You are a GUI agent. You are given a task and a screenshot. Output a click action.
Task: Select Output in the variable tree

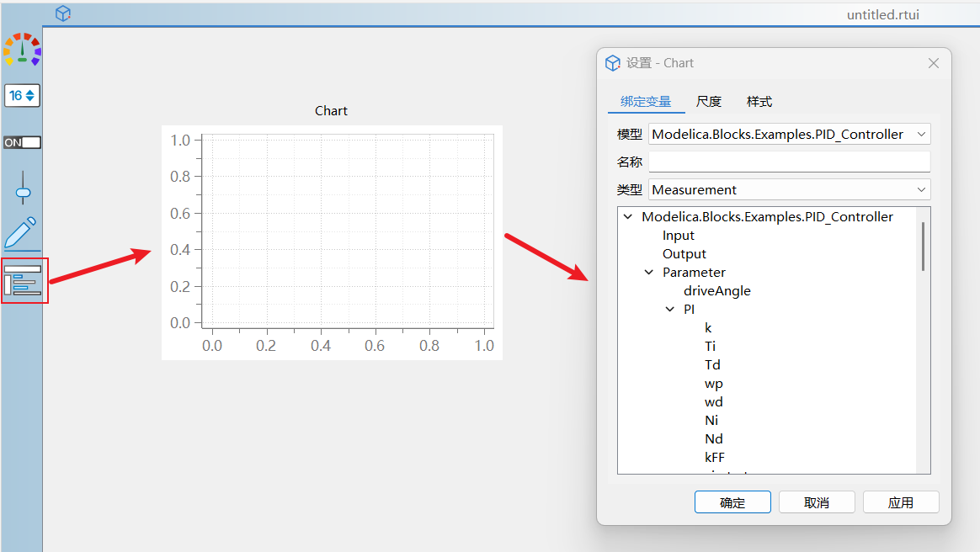click(x=684, y=254)
